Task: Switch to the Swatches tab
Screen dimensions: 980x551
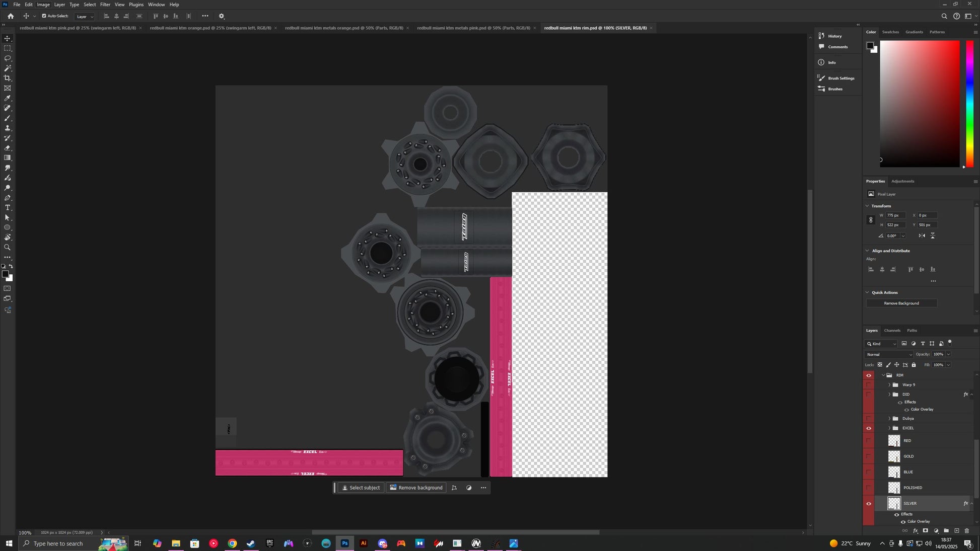Action: (890, 32)
